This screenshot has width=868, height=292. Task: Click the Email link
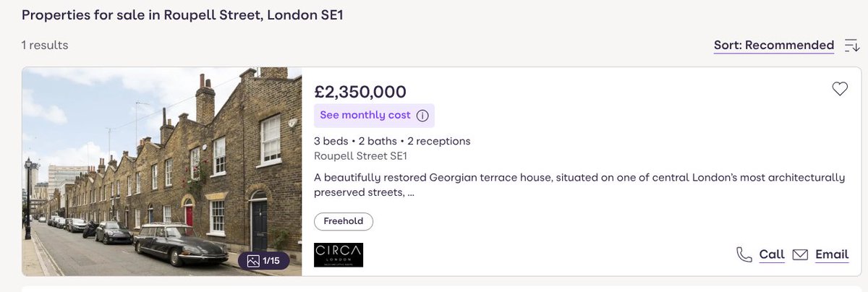(832, 254)
